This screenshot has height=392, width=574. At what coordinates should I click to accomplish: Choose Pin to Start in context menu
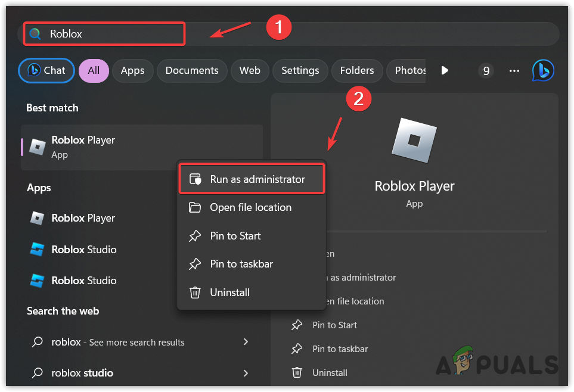252,236
